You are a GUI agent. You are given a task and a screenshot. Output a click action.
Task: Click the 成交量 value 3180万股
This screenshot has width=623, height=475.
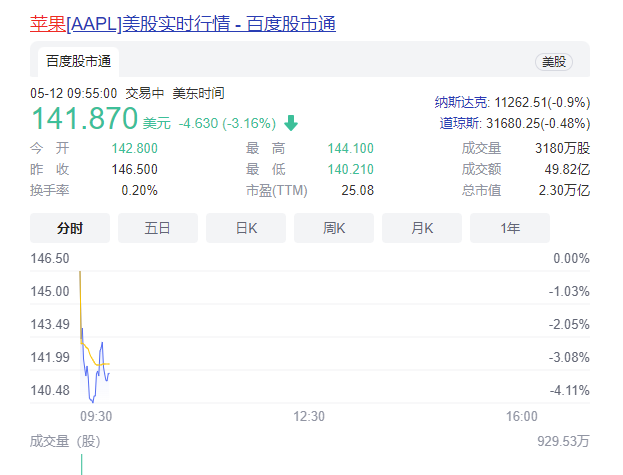tap(562, 149)
